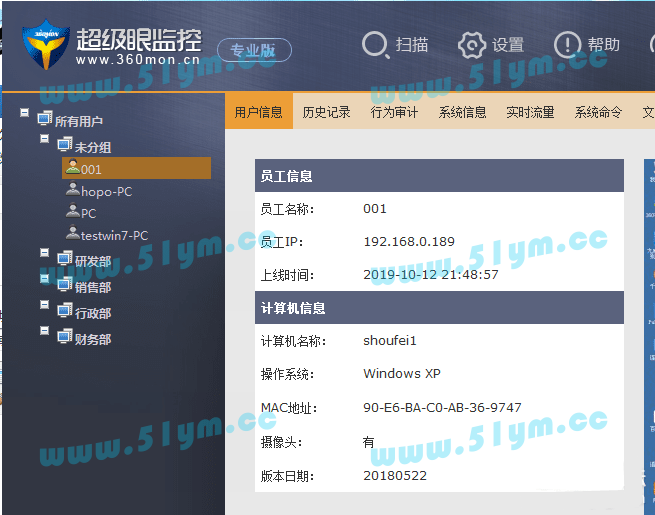This screenshot has height=515, width=655.
Task: Open Settings via the gear icon
Action: pyautogui.click(x=472, y=45)
